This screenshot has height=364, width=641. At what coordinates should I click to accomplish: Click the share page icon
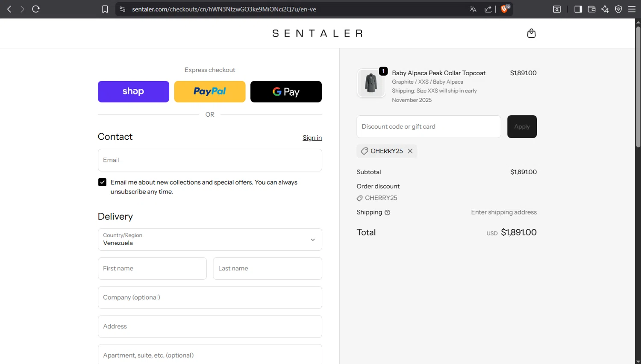(x=488, y=9)
